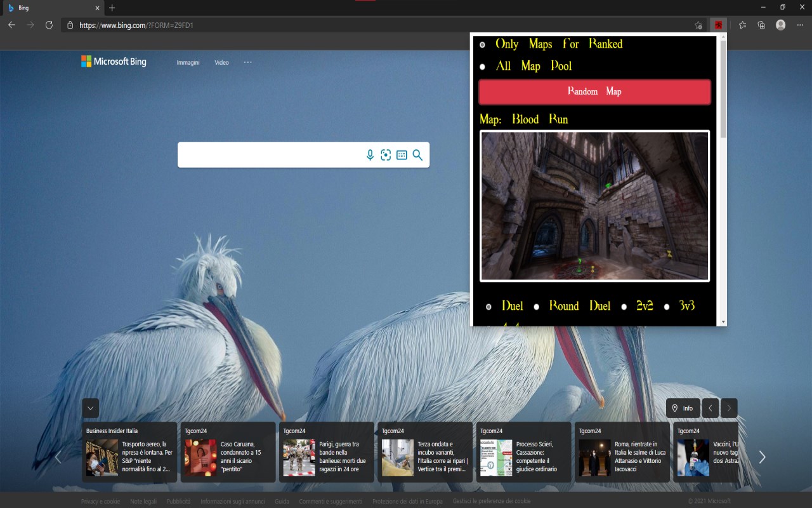
Task: Select the All Map Pool option
Action: coord(483,67)
